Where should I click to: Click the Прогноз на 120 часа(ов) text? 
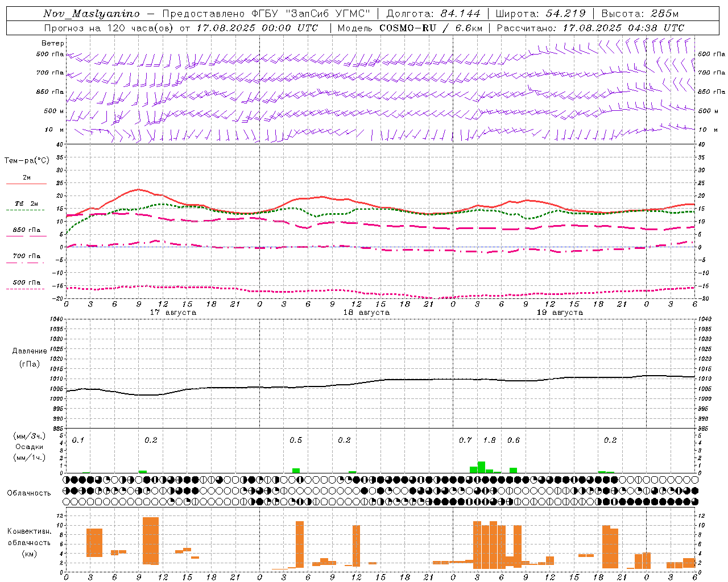coord(109,28)
